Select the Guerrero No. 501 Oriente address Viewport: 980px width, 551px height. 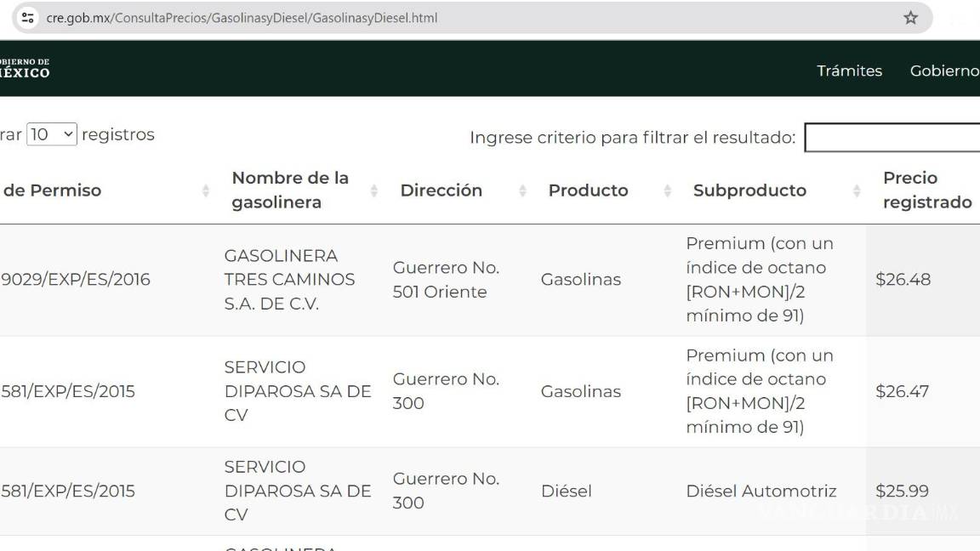[x=446, y=280]
